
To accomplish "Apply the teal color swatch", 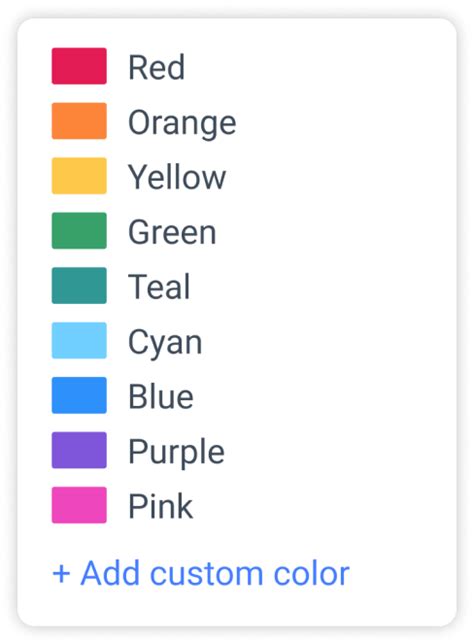I will (79, 285).
